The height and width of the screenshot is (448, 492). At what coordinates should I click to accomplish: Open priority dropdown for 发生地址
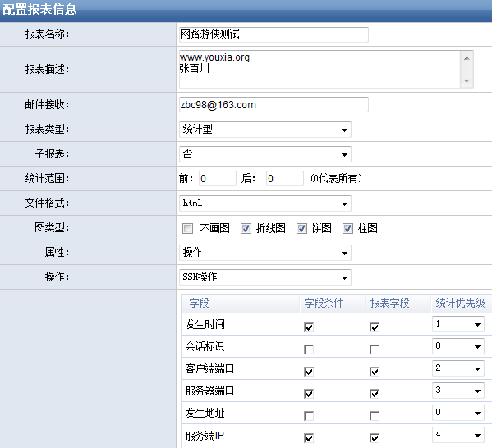coord(458,412)
